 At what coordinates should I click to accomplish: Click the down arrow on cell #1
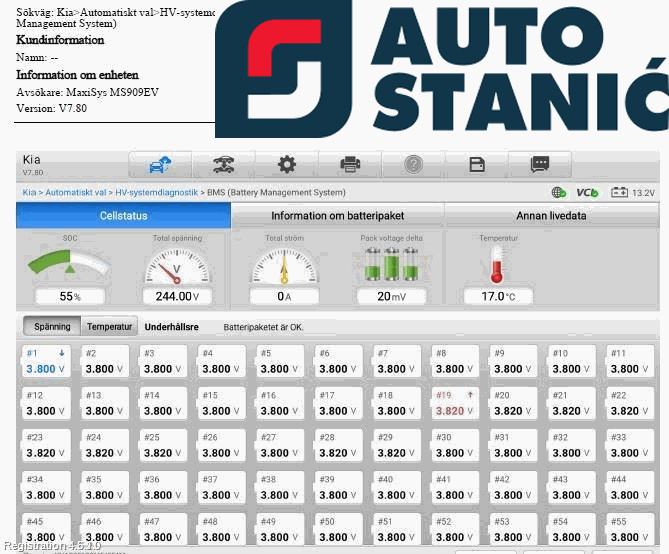62,353
